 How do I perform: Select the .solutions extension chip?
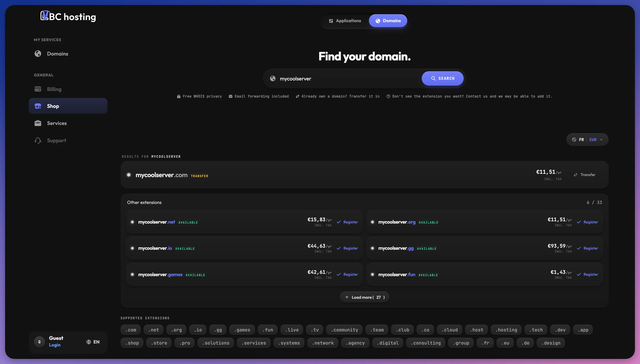pos(216,343)
